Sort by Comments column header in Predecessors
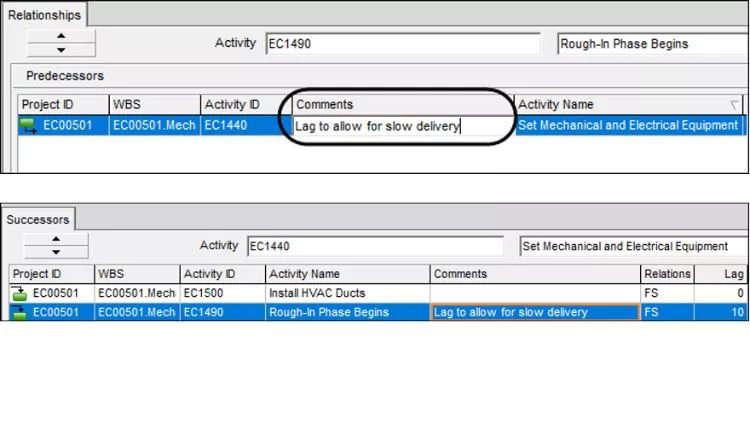This screenshot has width=750, height=422. point(400,105)
